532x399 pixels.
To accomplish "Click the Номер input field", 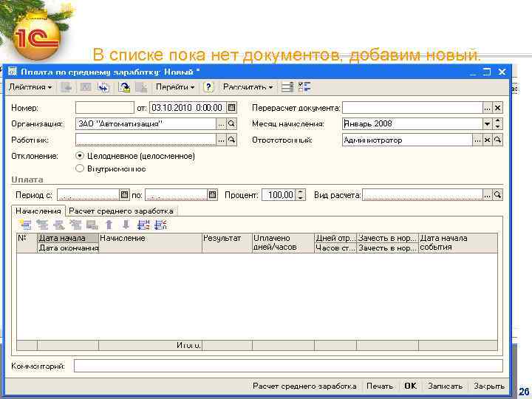I will pyautogui.click(x=105, y=108).
